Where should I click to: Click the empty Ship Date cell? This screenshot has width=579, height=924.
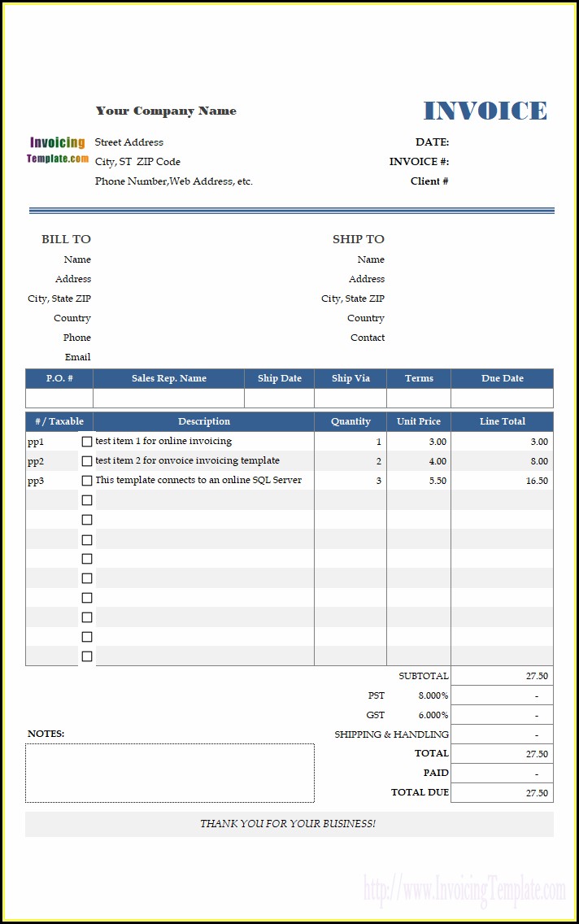tap(279, 398)
